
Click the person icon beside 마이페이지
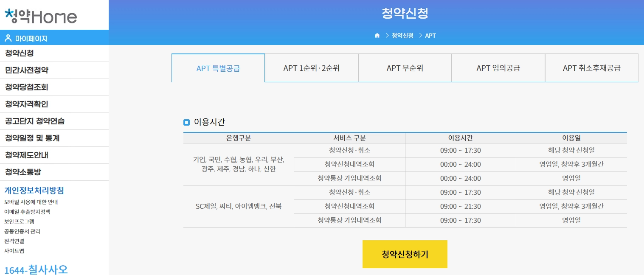tap(8, 37)
